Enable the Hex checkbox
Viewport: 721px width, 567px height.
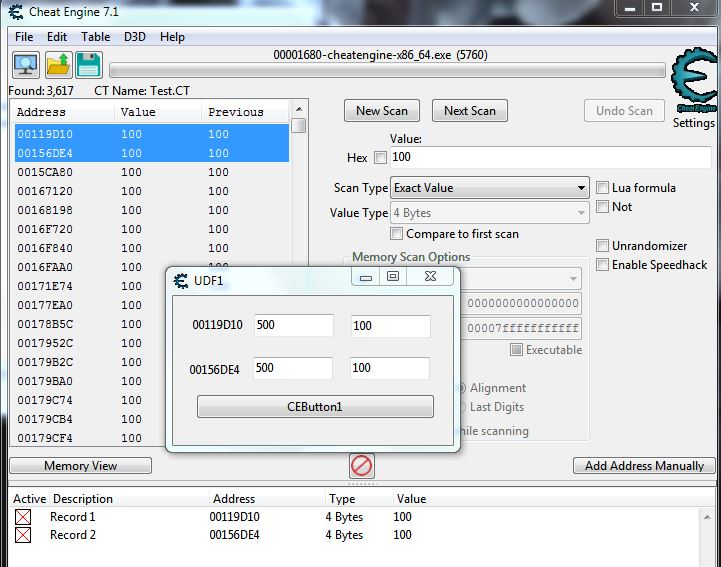pyautogui.click(x=380, y=158)
